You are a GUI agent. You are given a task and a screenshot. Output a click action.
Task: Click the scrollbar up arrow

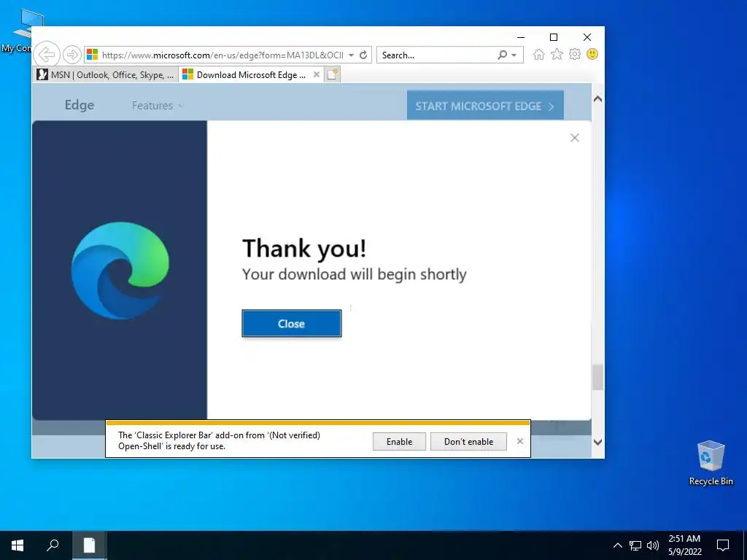point(597,99)
